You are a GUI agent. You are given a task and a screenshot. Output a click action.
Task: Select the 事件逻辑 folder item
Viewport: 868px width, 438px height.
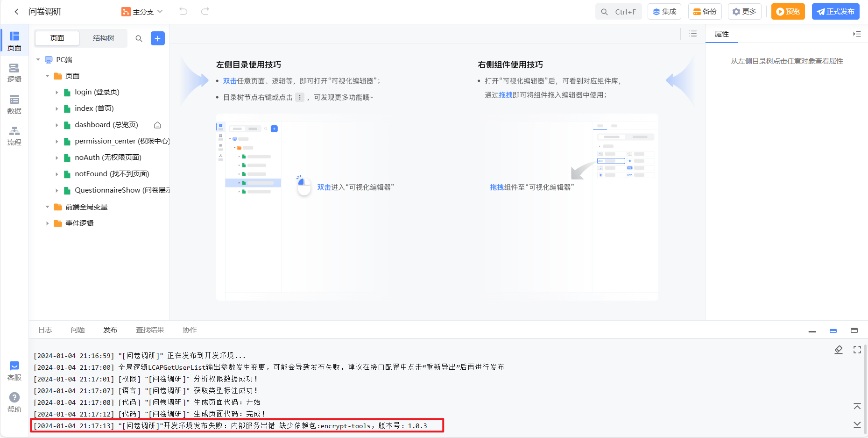point(79,223)
